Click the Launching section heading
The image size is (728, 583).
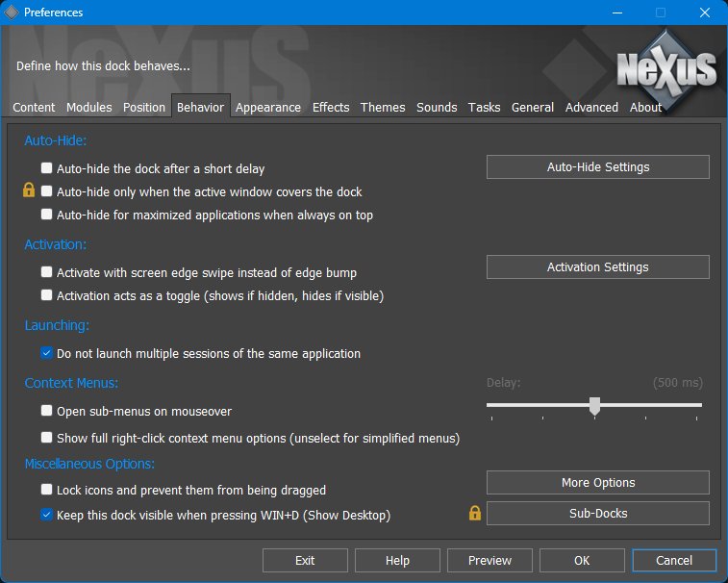coord(57,325)
